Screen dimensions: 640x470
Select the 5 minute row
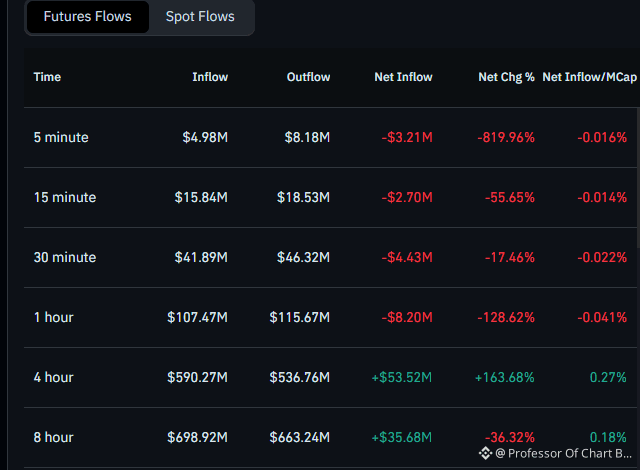point(330,137)
